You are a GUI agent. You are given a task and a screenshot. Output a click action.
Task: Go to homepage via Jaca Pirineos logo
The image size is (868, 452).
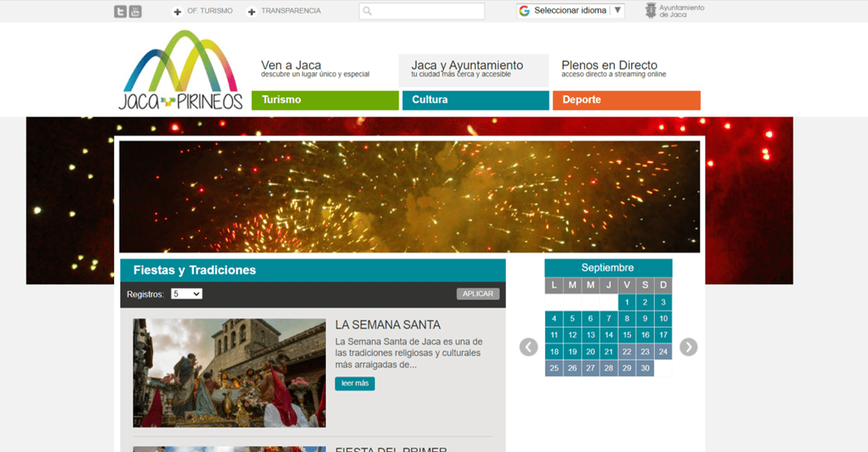[x=180, y=70]
